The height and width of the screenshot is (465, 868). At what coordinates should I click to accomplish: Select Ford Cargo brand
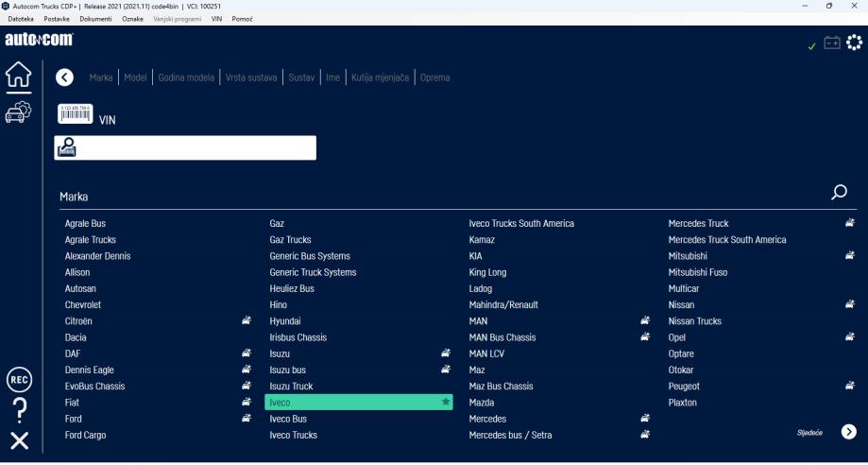pos(85,435)
